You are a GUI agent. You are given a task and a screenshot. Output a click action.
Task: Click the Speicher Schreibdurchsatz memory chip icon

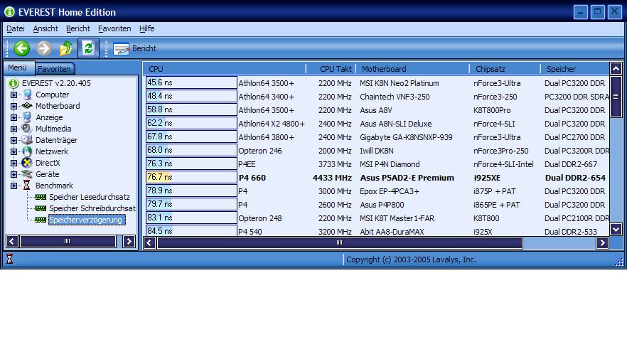click(41, 208)
